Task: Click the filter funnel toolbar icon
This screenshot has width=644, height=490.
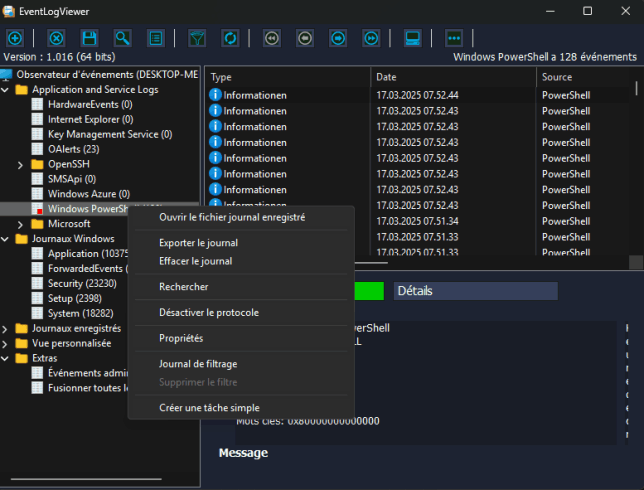Action: [x=197, y=38]
